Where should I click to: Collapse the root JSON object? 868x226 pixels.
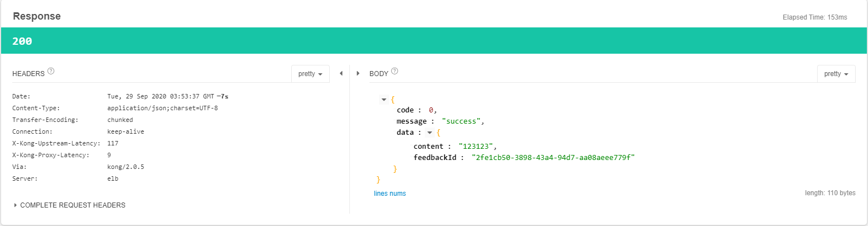click(384, 100)
